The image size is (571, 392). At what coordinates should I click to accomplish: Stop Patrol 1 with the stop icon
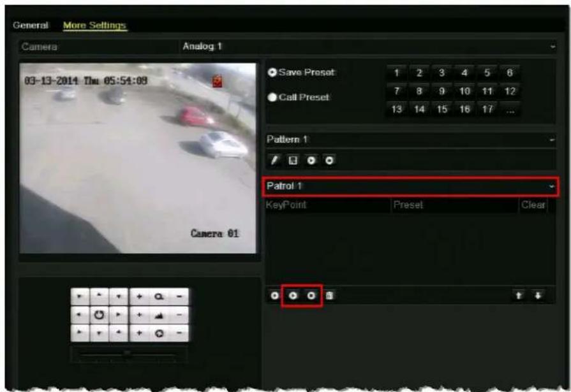pyautogui.click(x=311, y=296)
